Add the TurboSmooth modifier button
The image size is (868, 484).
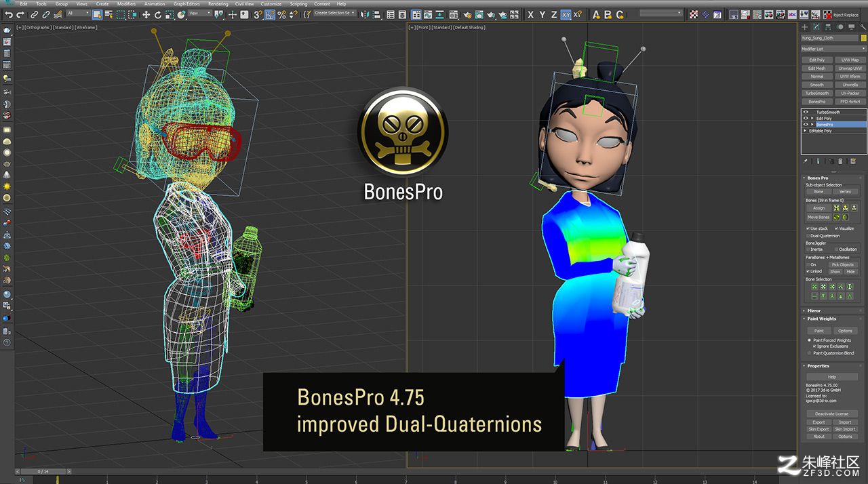[x=817, y=93]
